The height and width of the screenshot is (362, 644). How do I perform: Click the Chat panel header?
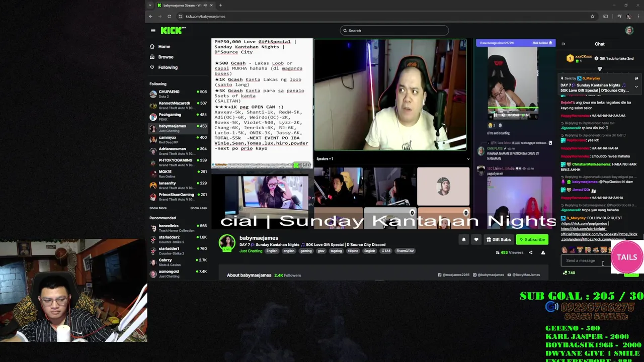pos(600,44)
